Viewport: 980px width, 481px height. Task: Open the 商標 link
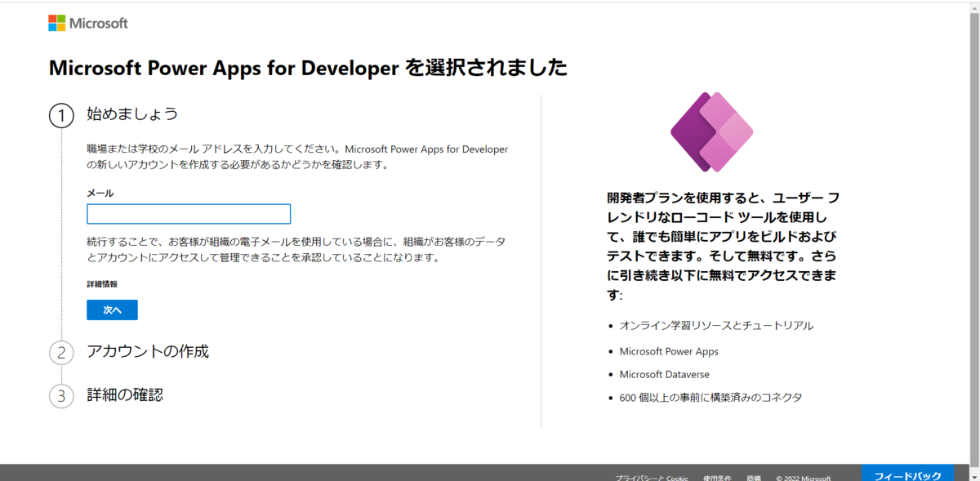pyautogui.click(x=755, y=477)
